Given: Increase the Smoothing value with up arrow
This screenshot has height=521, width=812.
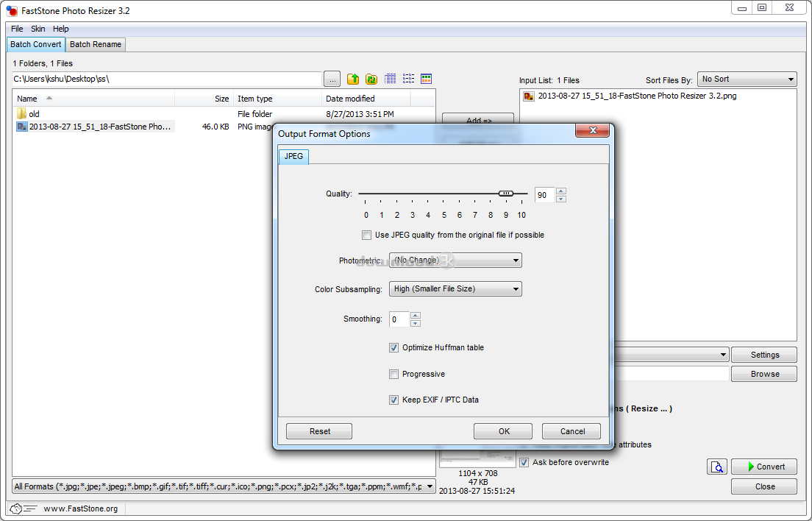Looking at the screenshot, I should 416,316.
